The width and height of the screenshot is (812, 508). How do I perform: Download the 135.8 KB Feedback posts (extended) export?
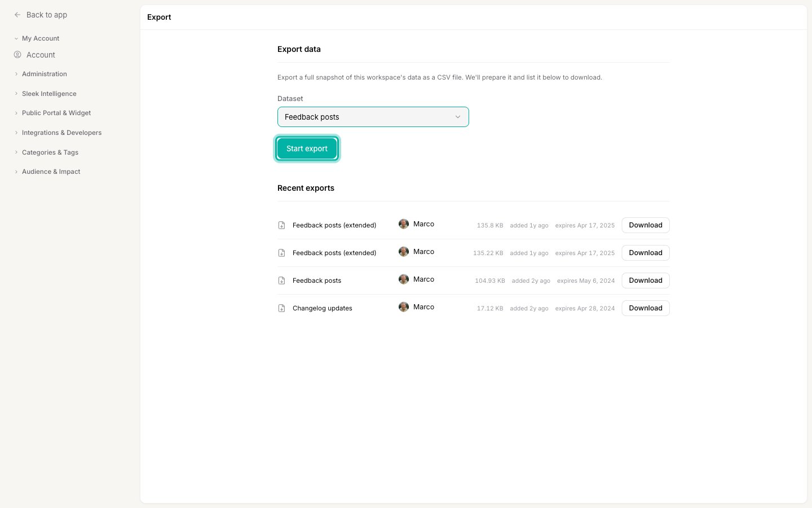[646, 225]
